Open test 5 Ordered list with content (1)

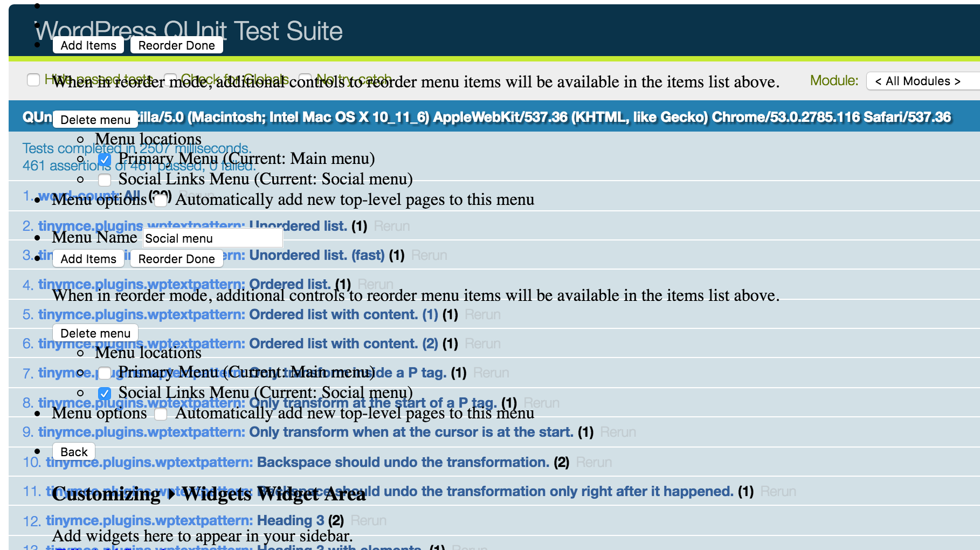[x=238, y=314]
